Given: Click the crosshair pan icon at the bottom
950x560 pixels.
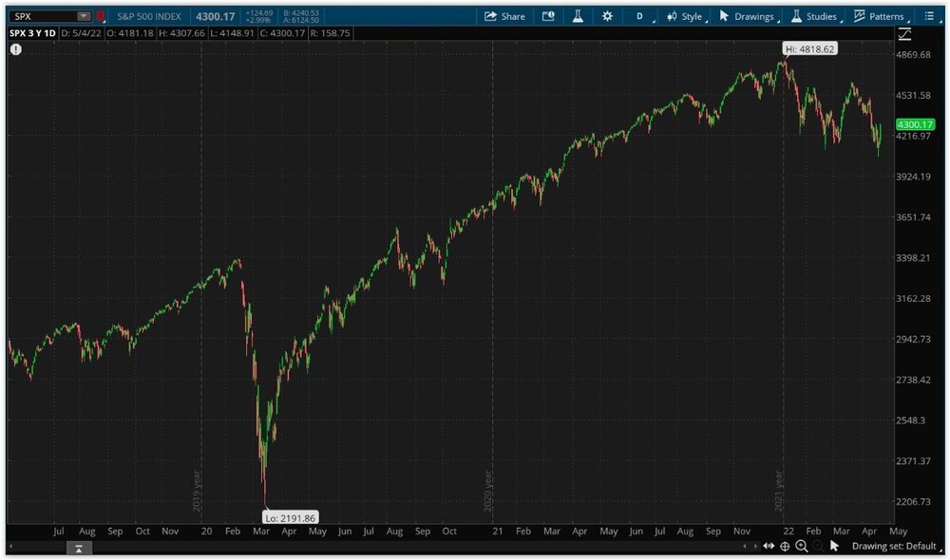Looking at the screenshot, I should [785, 546].
